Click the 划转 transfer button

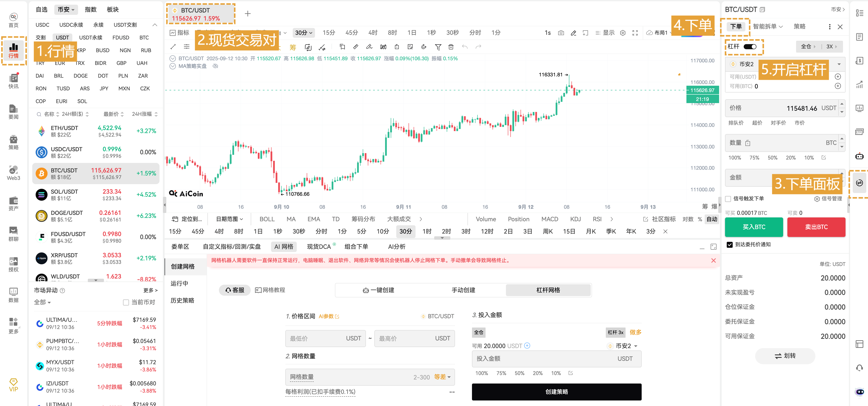point(785,356)
